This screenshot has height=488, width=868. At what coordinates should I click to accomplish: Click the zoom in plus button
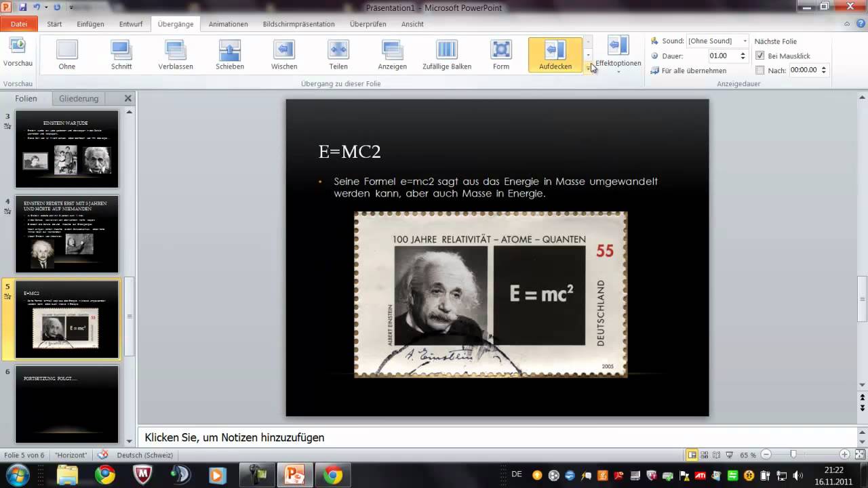click(x=844, y=455)
